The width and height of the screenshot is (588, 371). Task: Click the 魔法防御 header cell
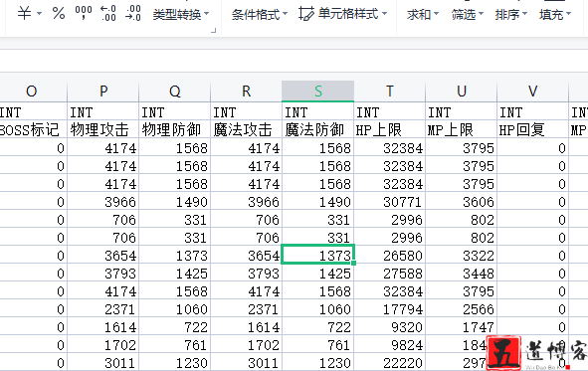(318, 130)
